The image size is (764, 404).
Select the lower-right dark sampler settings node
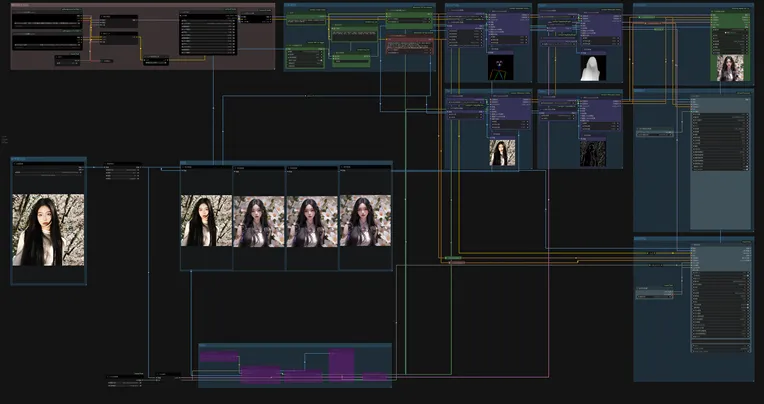pos(720,300)
